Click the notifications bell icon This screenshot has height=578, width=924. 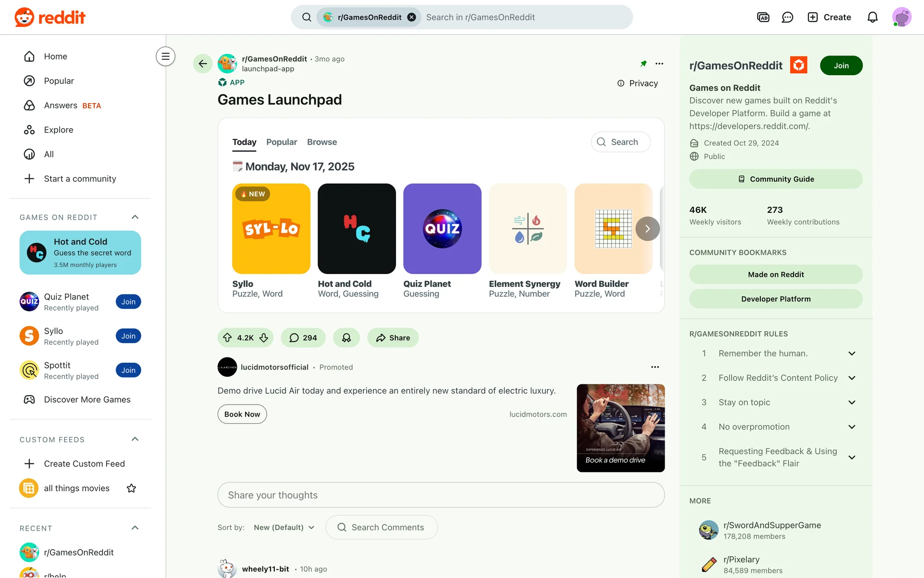(x=872, y=17)
